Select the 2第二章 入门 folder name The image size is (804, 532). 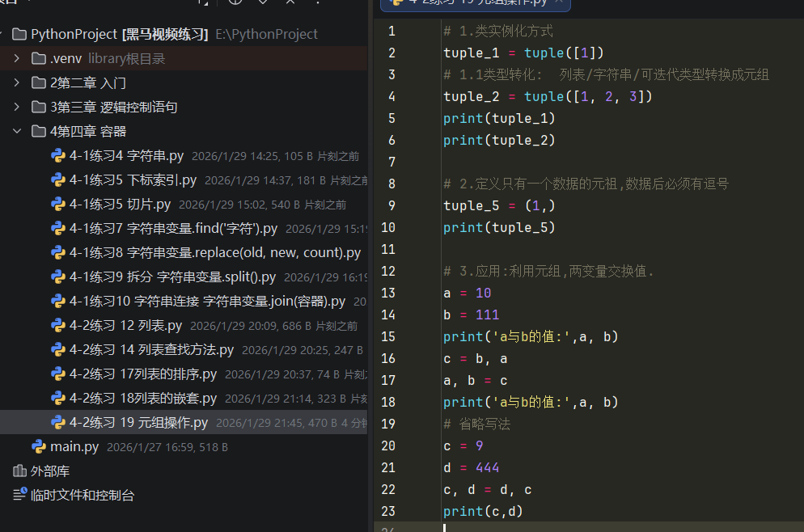pos(88,82)
